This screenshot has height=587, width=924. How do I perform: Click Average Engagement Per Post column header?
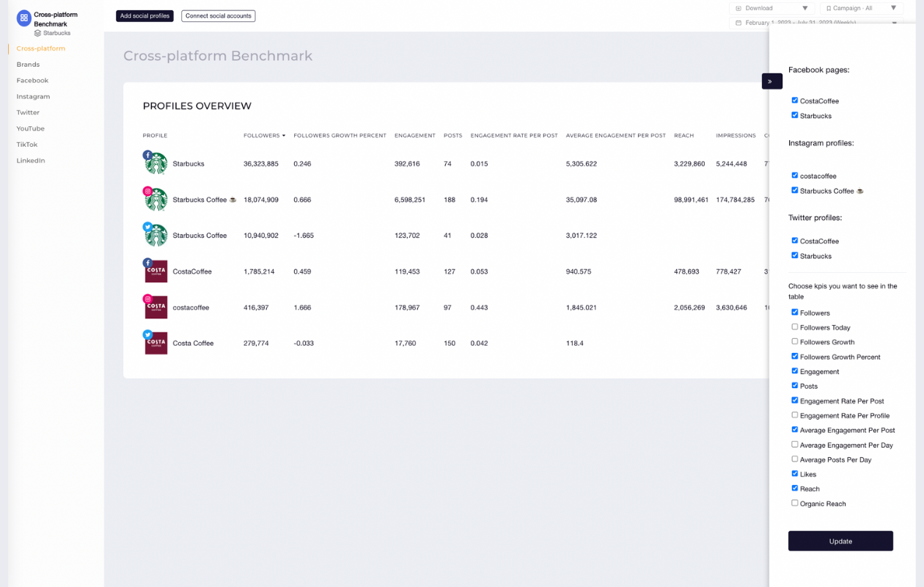(x=616, y=136)
